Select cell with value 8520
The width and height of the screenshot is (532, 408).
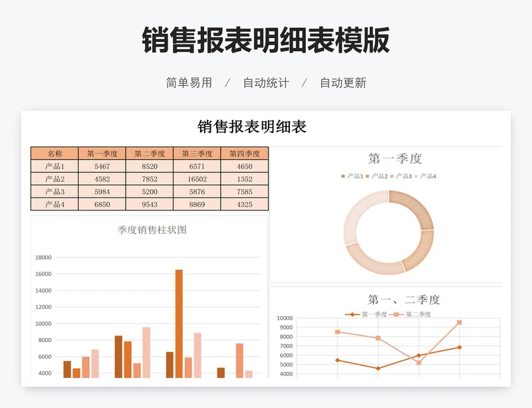tap(150, 166)
